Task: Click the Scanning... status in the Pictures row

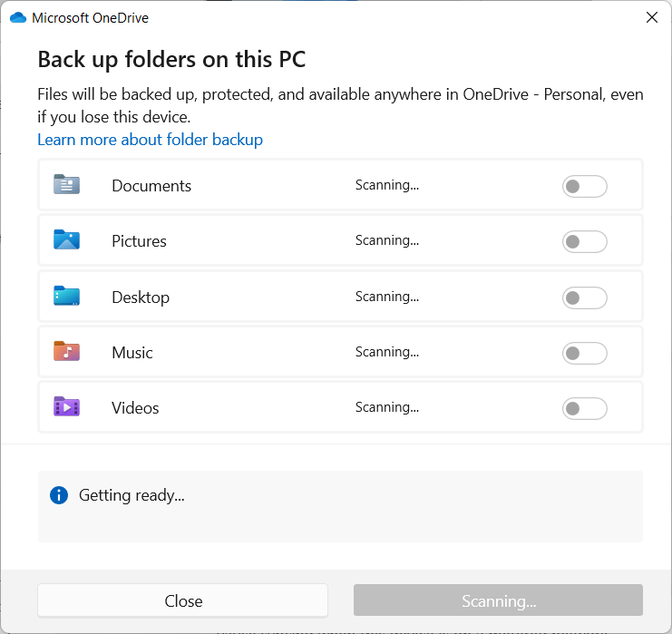Action: pos(387,240)
